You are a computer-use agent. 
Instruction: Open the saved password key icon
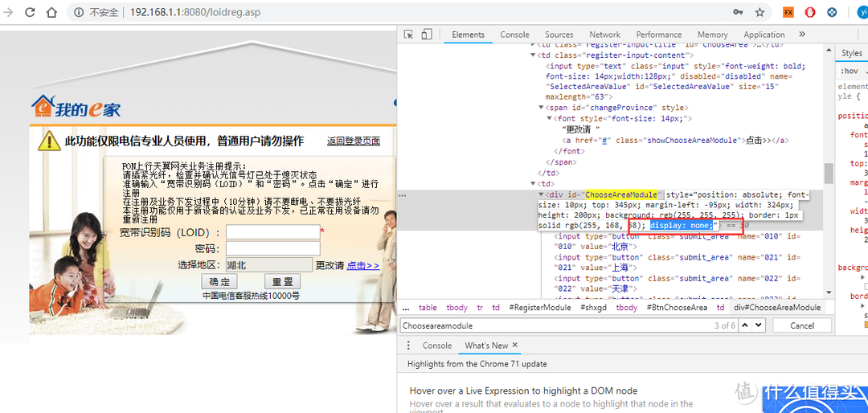(x=738, y=12)
